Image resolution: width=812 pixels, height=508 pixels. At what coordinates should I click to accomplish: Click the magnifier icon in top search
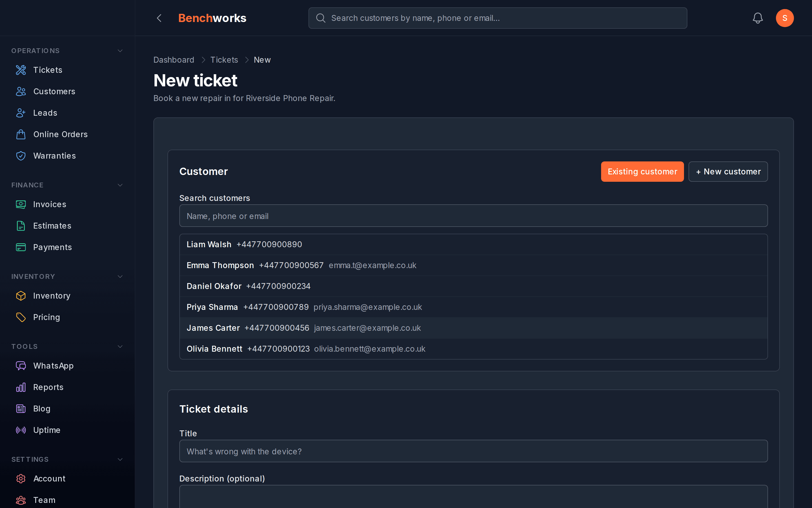click(x=321, y=18)
